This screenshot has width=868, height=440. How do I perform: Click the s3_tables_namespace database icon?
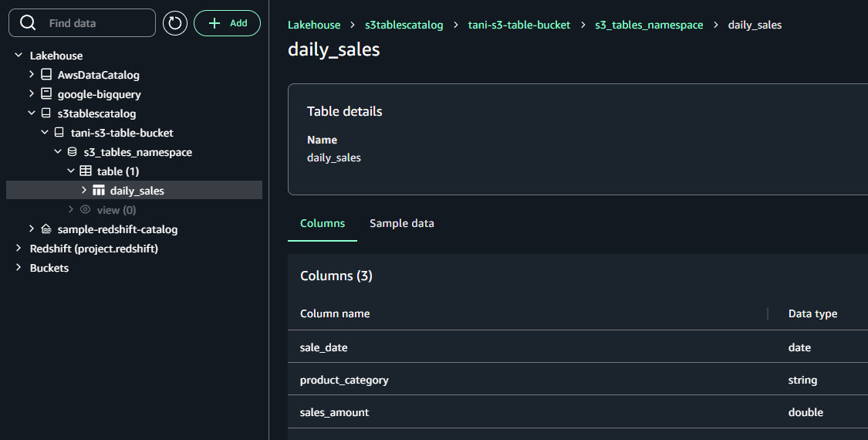73,152
